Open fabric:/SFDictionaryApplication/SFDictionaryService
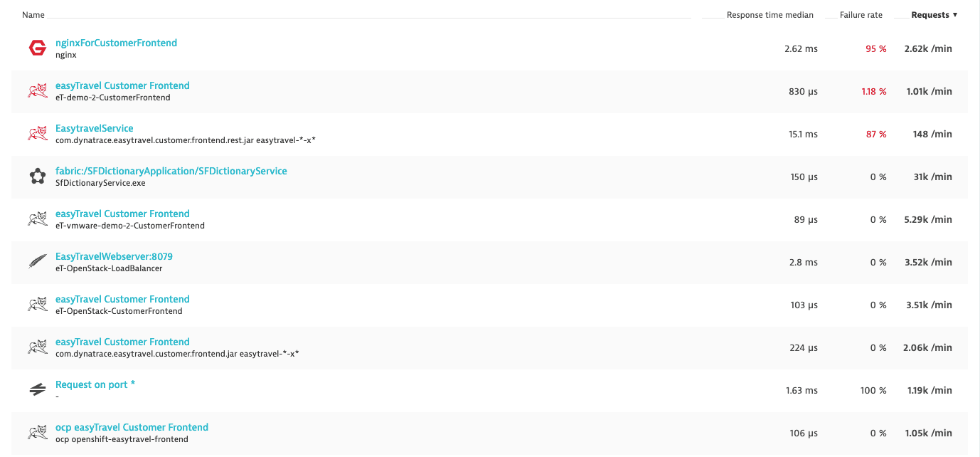Image resolution: width=980 pixels, height=457 pixels. pos(171,171)
